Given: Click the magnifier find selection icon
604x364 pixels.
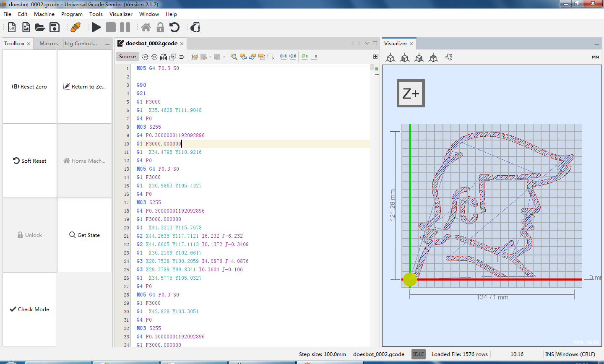Looking at the screenshot, I should [x=234, y=57].
